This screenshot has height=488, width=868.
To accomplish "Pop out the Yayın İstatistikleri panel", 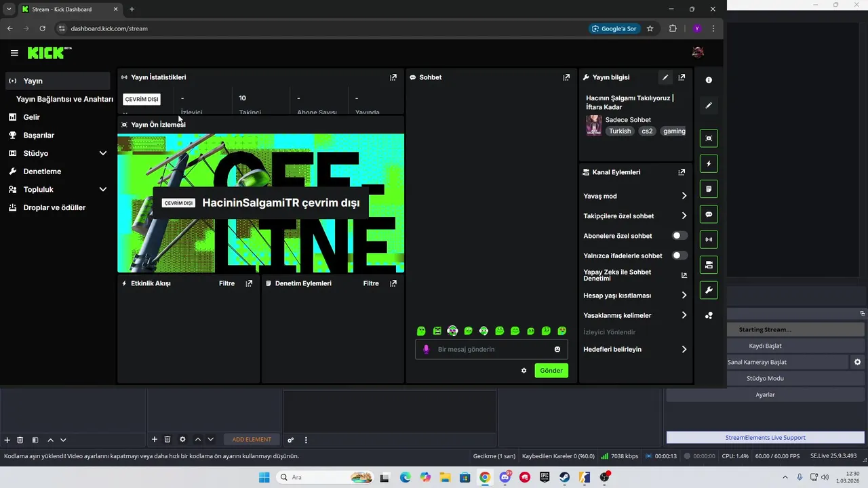I will [393, 77].
